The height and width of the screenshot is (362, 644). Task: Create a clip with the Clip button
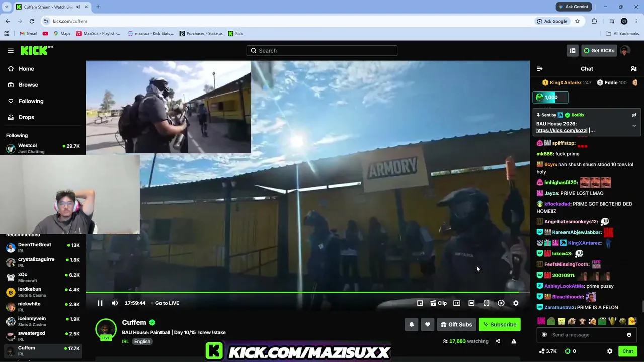tap(438, 303)
